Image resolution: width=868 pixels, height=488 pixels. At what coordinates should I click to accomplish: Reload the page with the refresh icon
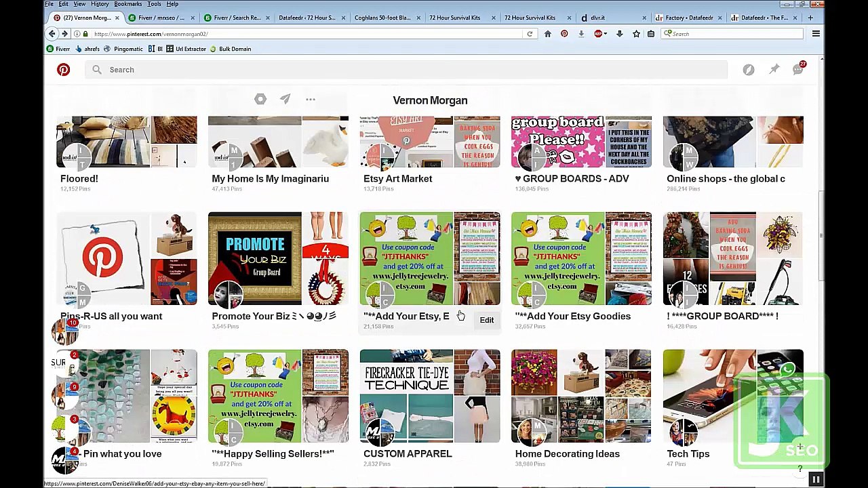pos(530,34)
